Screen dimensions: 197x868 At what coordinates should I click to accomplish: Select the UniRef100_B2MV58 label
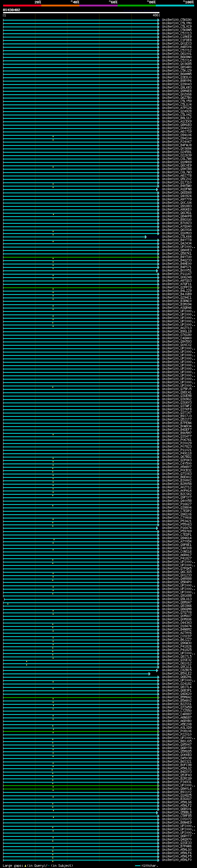click(x=177, y=484)
